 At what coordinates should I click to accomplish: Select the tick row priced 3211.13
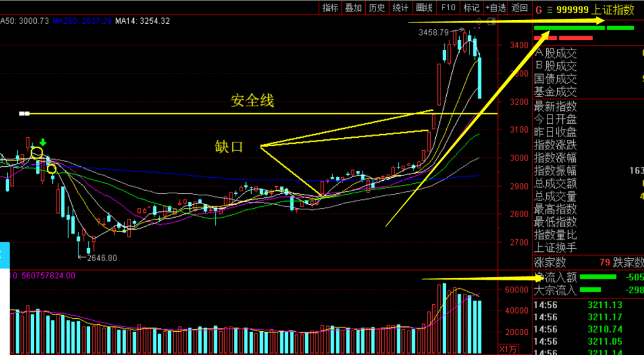pyautogui.click(x=588, y=305)
